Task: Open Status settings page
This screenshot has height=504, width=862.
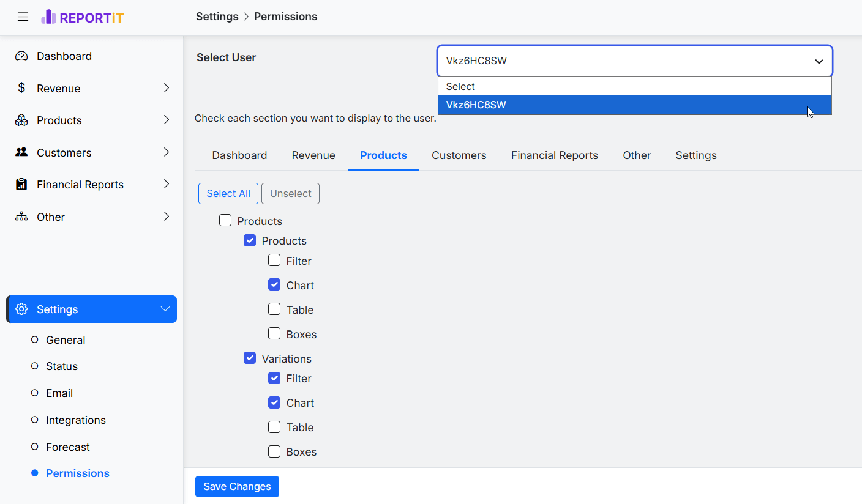Action: pyautogui.click(x=62, y=366)
